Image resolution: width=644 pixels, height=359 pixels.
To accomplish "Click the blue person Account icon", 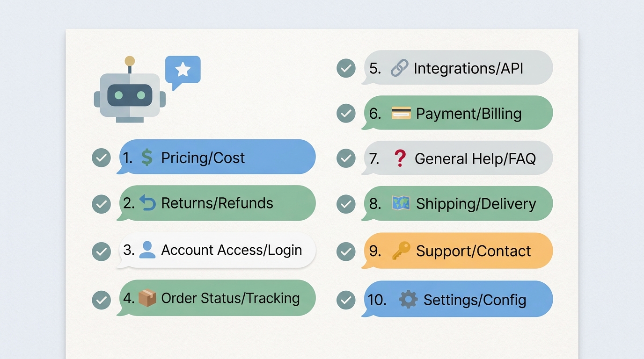I will [x=147, y=250].
